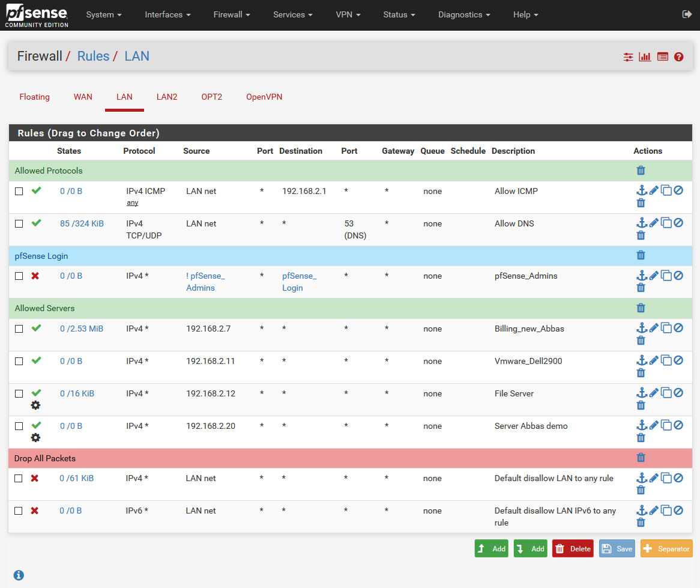Screen dimensions: 700x588
Task: Open the status bar-chart icon
Action: click(645, 56)
